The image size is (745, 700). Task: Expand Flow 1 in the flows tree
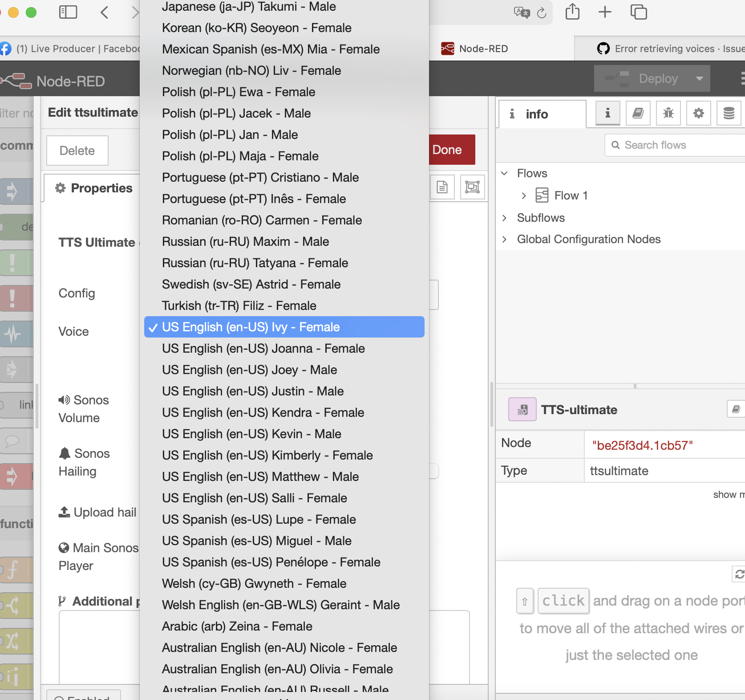pos(524,195)
